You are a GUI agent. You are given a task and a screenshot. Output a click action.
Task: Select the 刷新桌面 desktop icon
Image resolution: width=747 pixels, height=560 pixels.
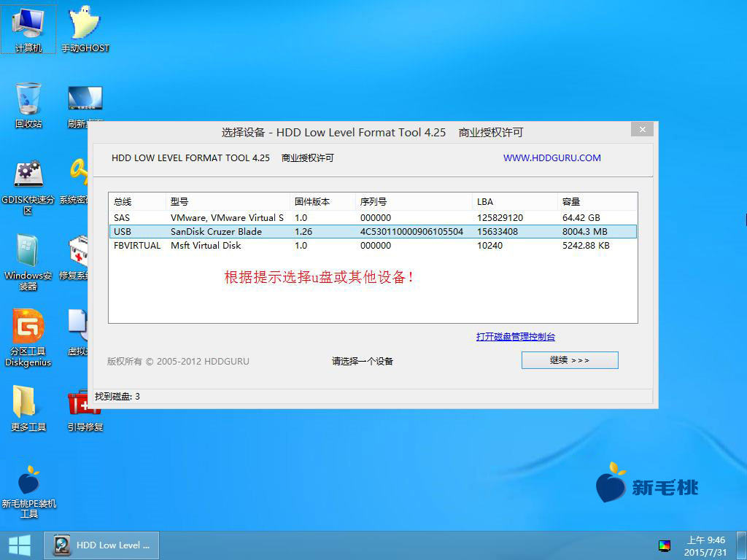pos(85,106)
